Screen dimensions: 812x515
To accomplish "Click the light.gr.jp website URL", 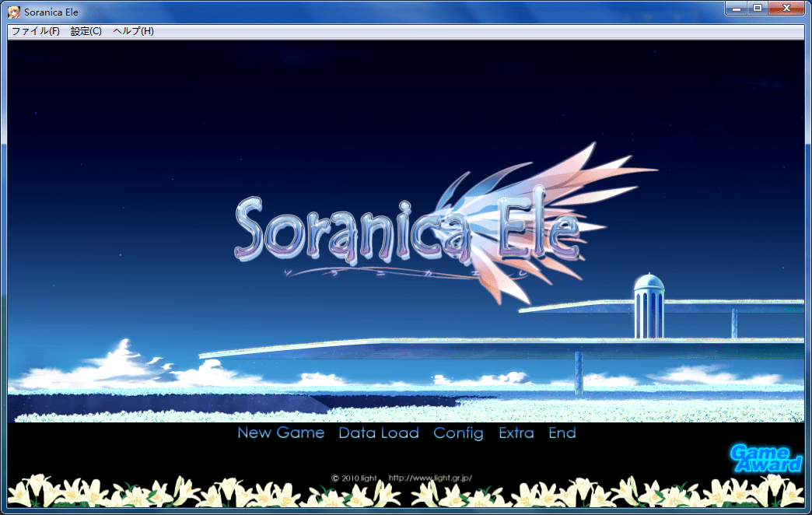I will tap(430, 478).
